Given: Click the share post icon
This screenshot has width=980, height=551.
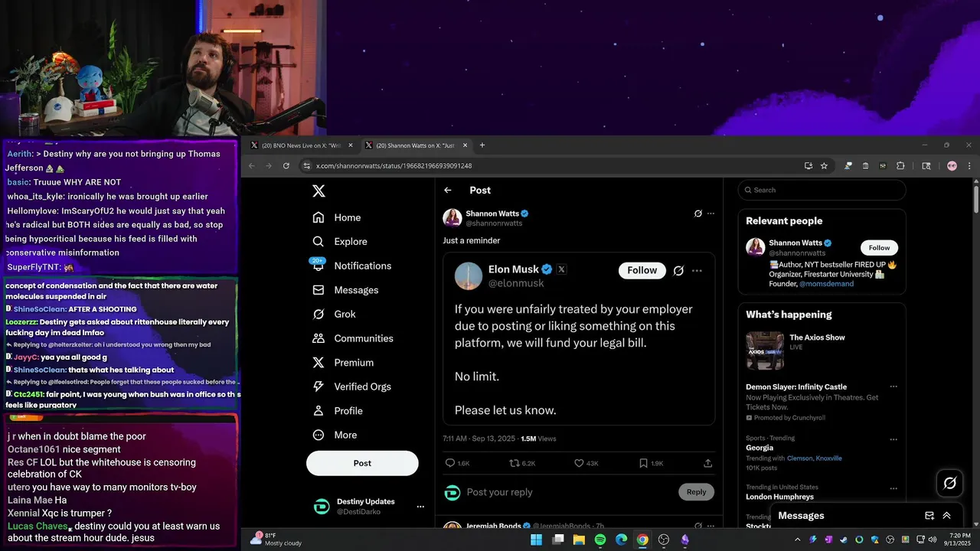Looking at the screenshot, I should [708, 463].
